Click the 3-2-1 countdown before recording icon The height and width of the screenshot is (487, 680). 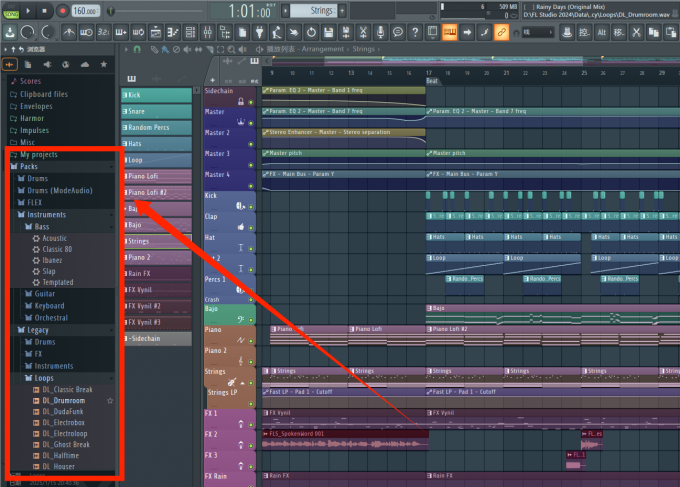click(103, 32)
